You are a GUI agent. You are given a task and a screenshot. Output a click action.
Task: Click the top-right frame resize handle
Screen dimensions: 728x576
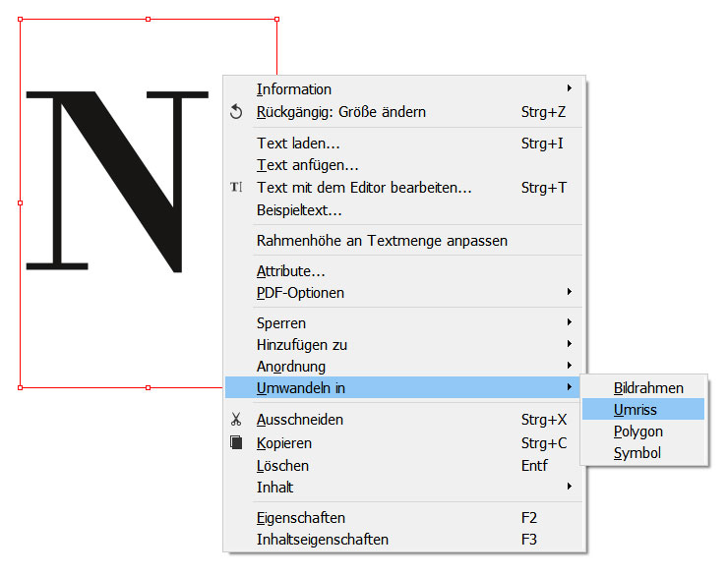276,19
